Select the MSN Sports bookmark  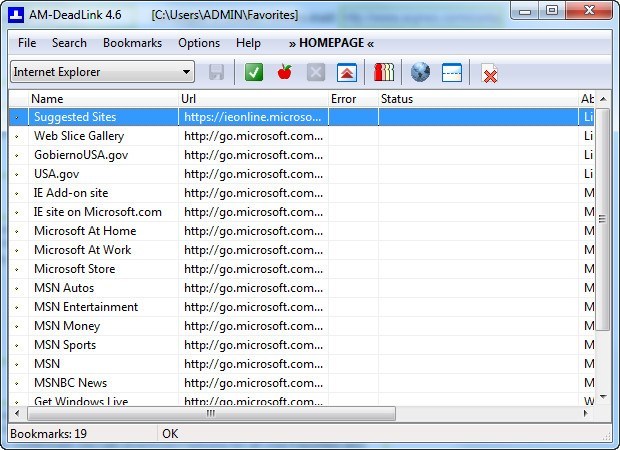pyautogui.click(x=65, y=345)
